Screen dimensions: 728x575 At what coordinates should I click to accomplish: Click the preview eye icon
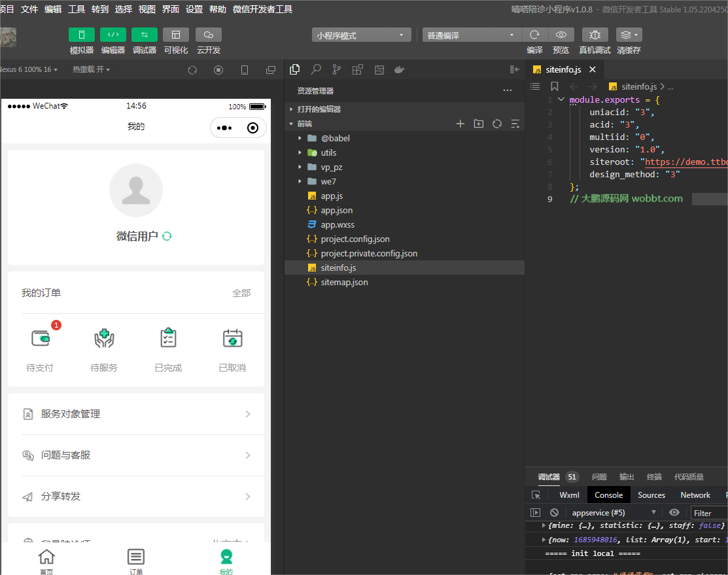coord(561,35)
